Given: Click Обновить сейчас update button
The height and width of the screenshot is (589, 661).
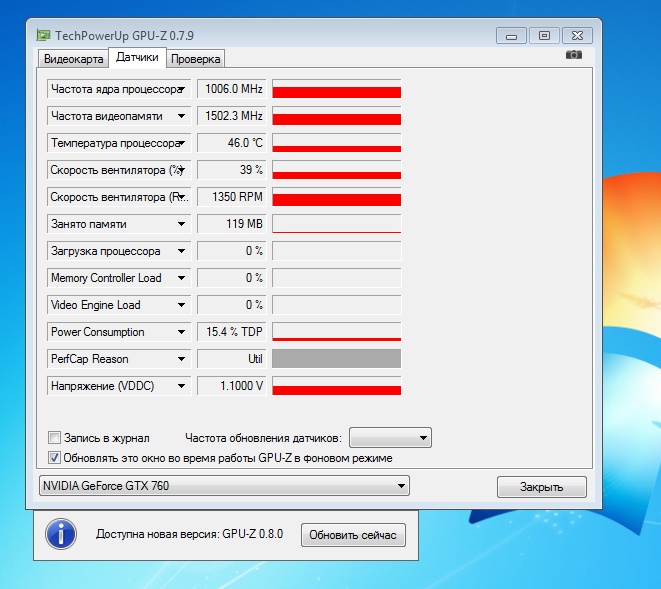Looking at the screenshot, I should [x=353, y=535].
